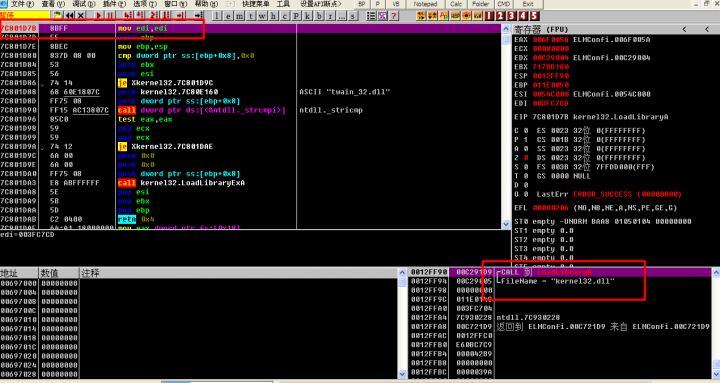Show the call stack with the 'k' button
Screen dimensions: 720x383
point(307,16)
